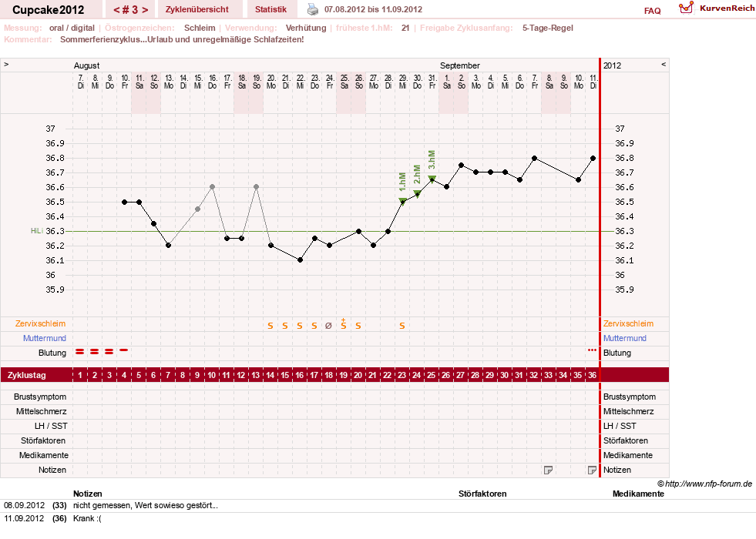This screenshot has height=539, width=756.
Task: Click the September month label
Action: 459,65
